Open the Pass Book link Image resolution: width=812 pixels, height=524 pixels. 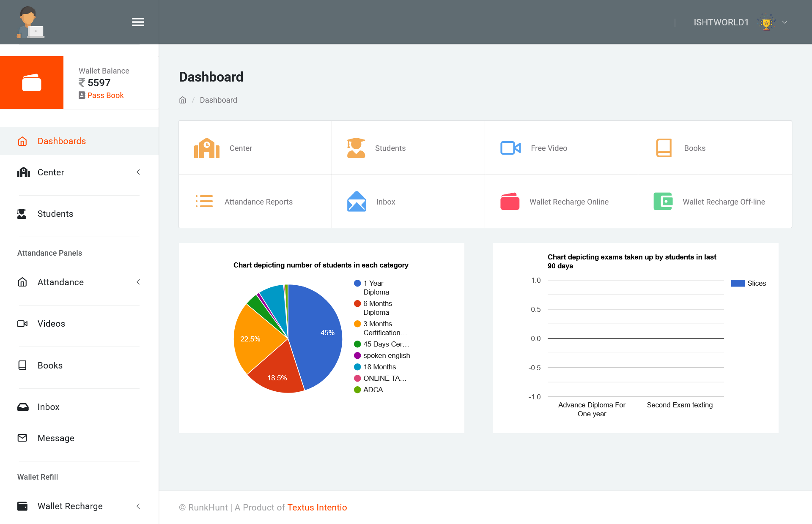coord(105,96)
